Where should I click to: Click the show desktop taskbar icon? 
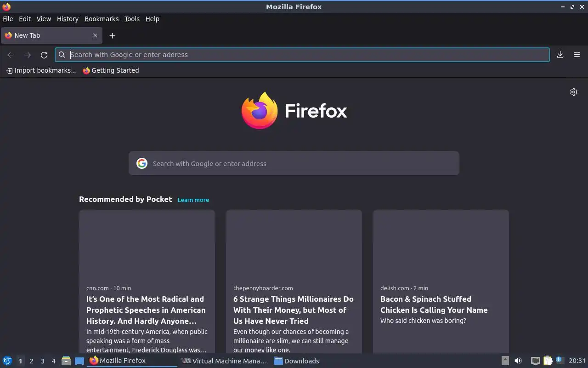[79, 361]
